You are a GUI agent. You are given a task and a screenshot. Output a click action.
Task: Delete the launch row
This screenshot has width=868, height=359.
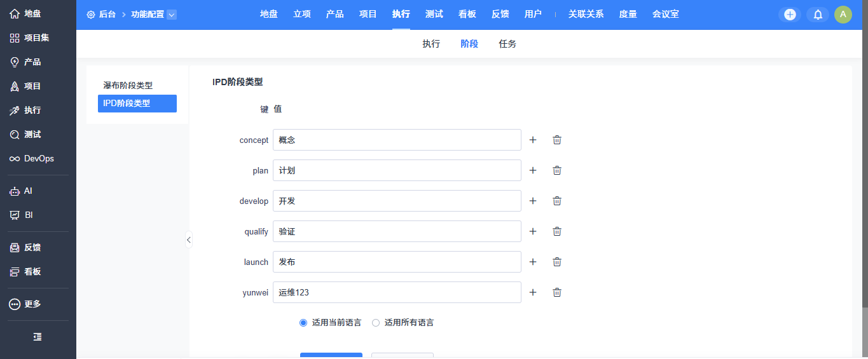tap(557, 262)
